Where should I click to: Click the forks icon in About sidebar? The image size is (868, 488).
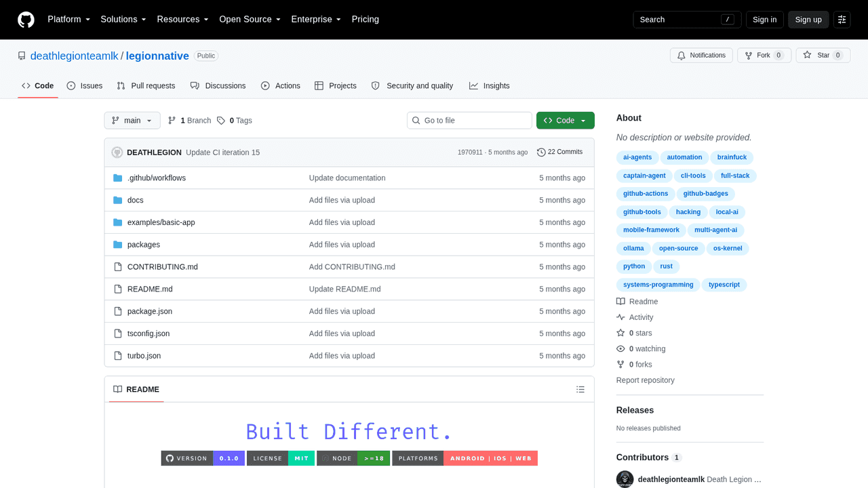[620, 365]
